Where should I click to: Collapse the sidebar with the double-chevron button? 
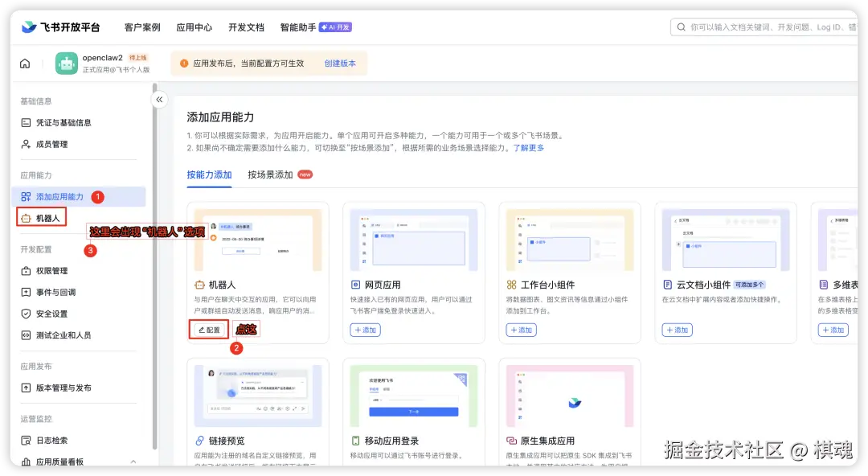(x=159, y=100)
